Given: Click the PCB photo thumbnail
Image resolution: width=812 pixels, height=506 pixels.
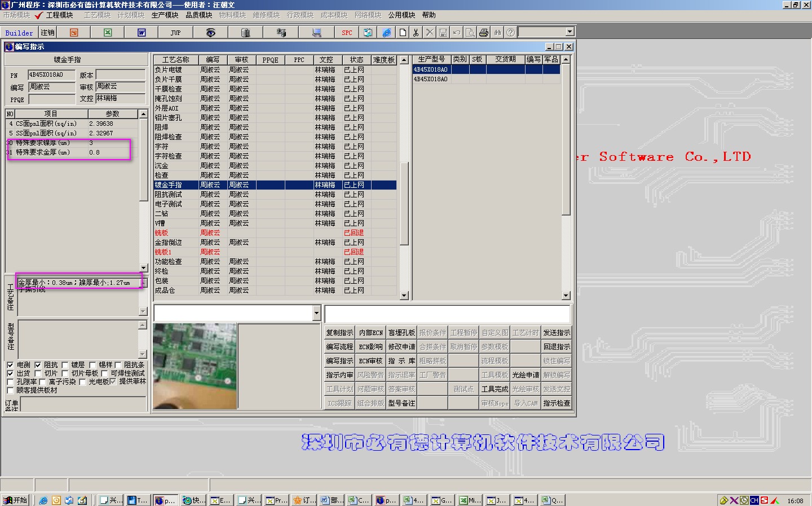Looking at the screenshot, I should click(x=195, y=366).
